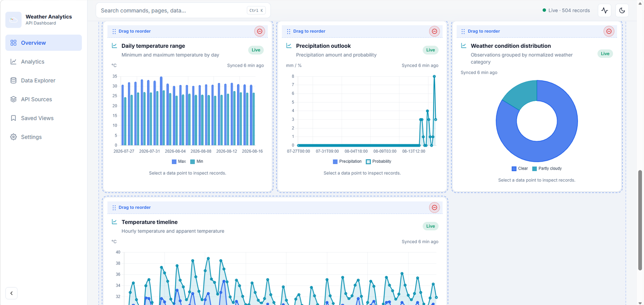The image size is (644, 305).
Task: Toggle the Precipitation legend series
Action: pos(347,162)
